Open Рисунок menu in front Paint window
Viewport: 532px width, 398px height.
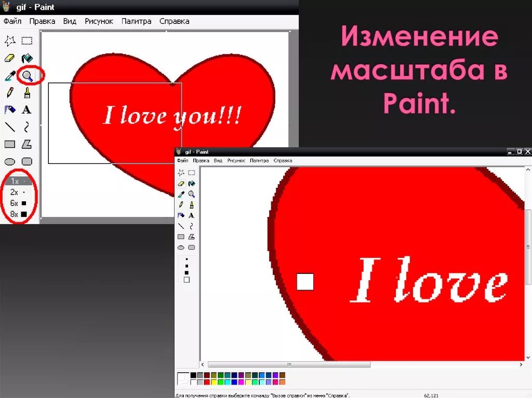pos(236,161)
